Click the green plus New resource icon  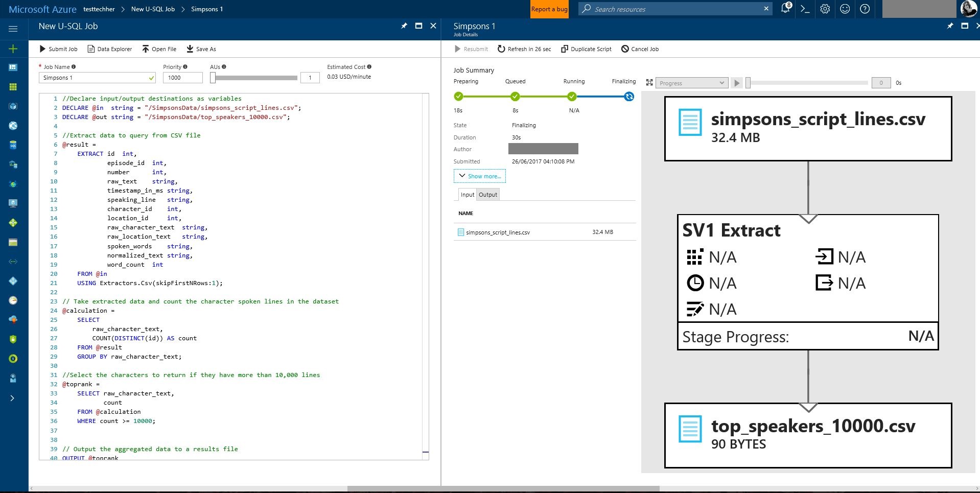point(13,49)
